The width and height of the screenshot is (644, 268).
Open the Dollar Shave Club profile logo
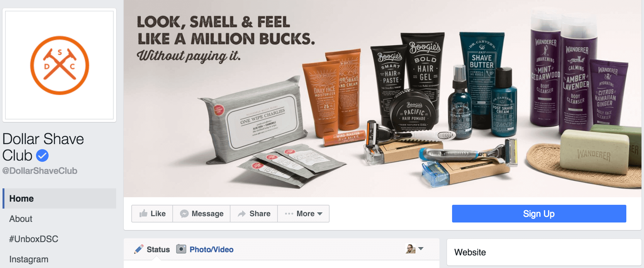(60, 65)
